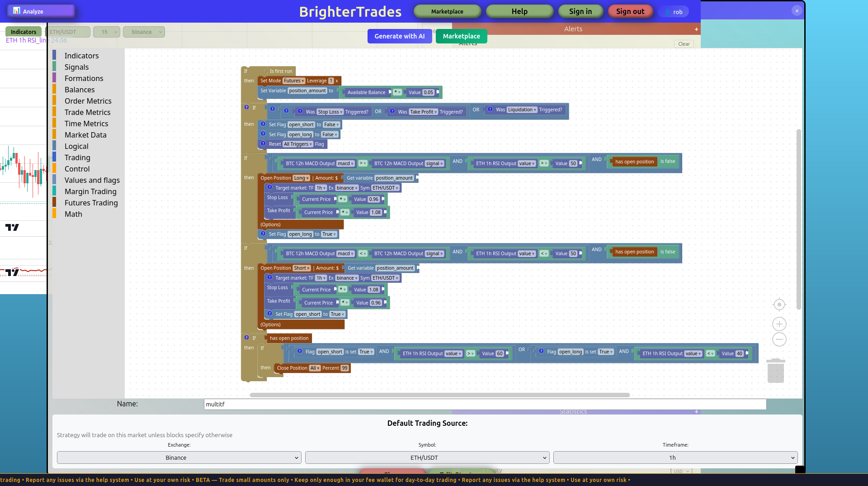Open the Logical toolbox category
The image size is (868, 486).
[76, 146]
